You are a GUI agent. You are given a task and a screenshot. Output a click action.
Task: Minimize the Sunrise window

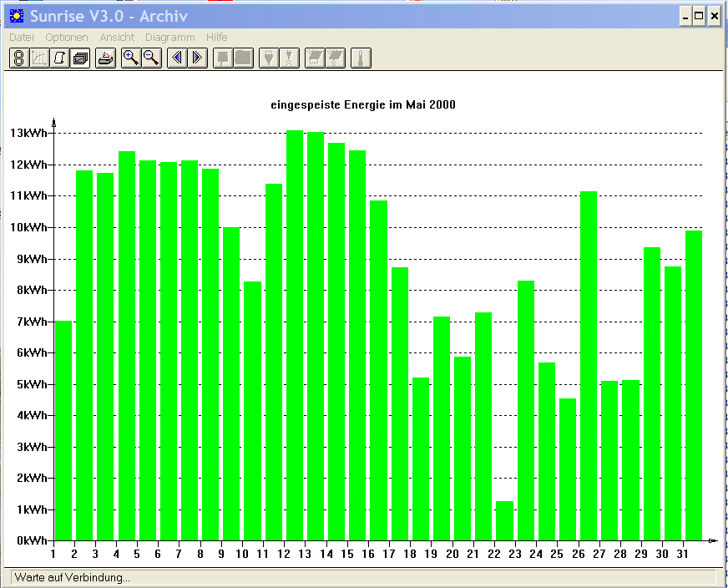pyautogui.click(x=685, y=17)
